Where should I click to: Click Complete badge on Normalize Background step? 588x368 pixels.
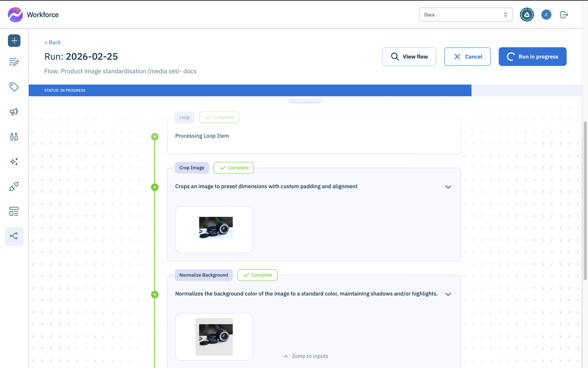(x=257, y=275)
